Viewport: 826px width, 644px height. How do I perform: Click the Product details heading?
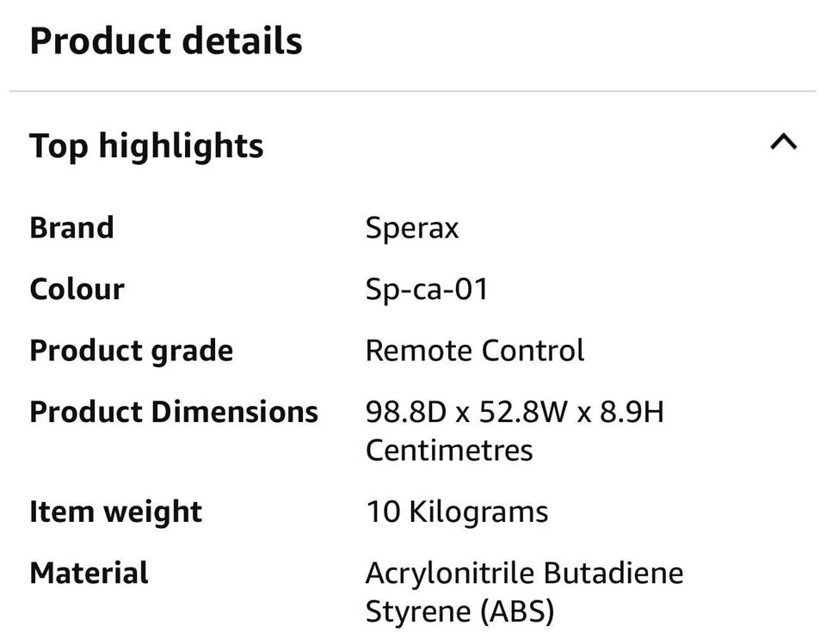(x=166, y=41)
